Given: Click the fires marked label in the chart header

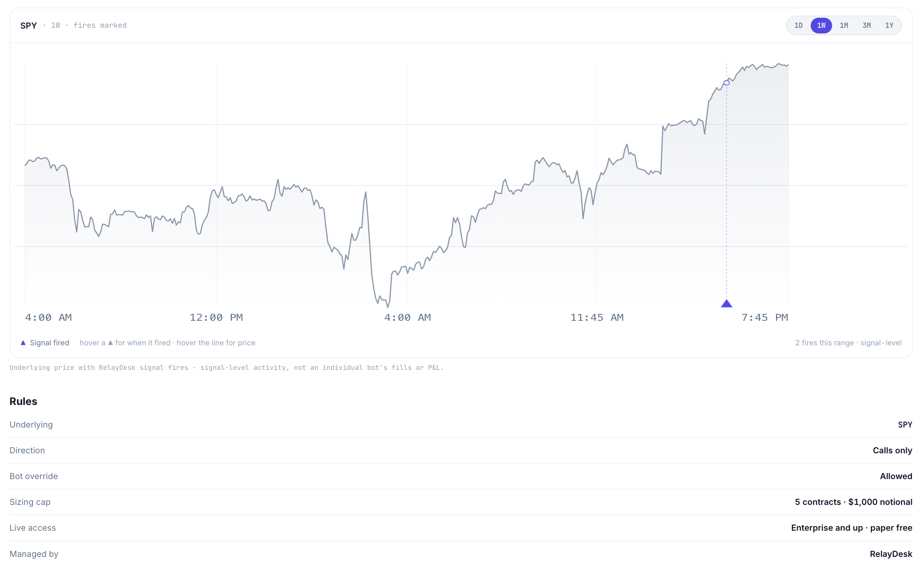Looking at the screenshot, I should 100,25.
